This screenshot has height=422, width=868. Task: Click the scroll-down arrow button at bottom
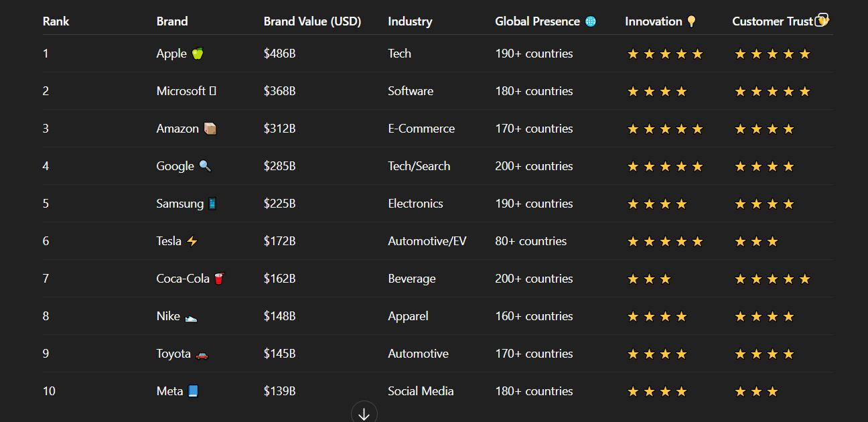coord(364,413)
